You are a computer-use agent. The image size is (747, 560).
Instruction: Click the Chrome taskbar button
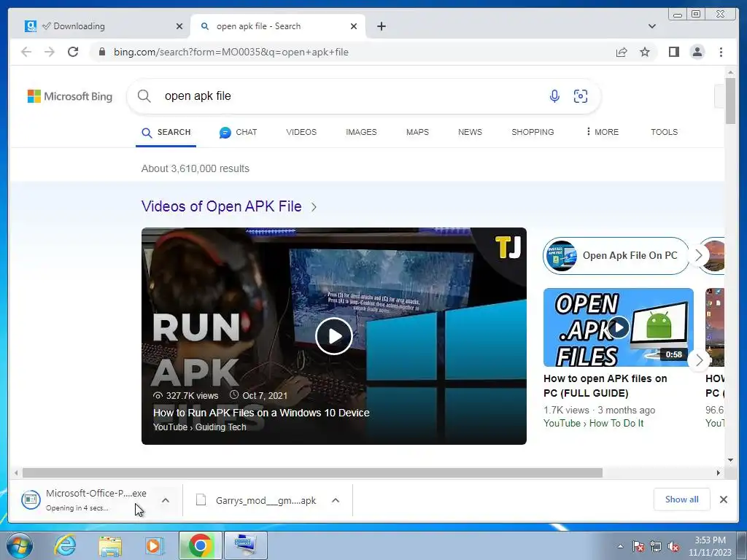pyautogui.click(x=201, y=545)
